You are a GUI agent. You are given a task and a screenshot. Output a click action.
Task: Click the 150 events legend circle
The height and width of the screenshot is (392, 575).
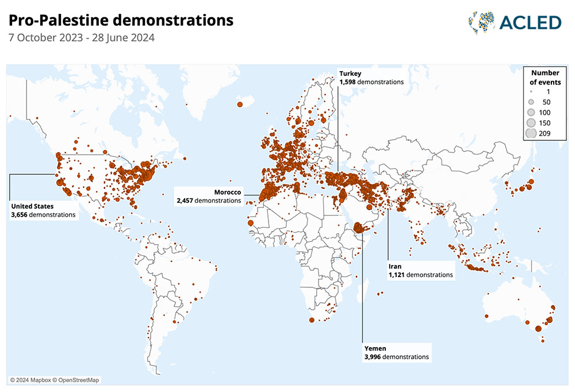pos(531,122)
